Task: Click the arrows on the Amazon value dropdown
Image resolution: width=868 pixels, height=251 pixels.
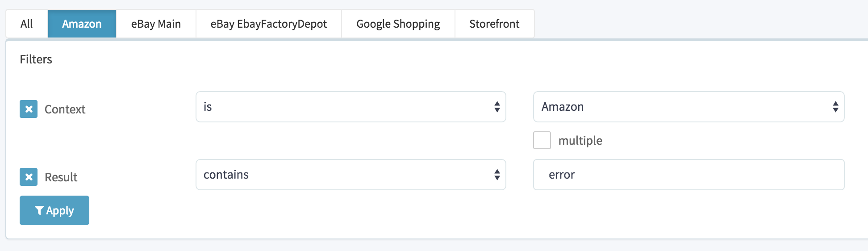Action: tap(835, 107)
